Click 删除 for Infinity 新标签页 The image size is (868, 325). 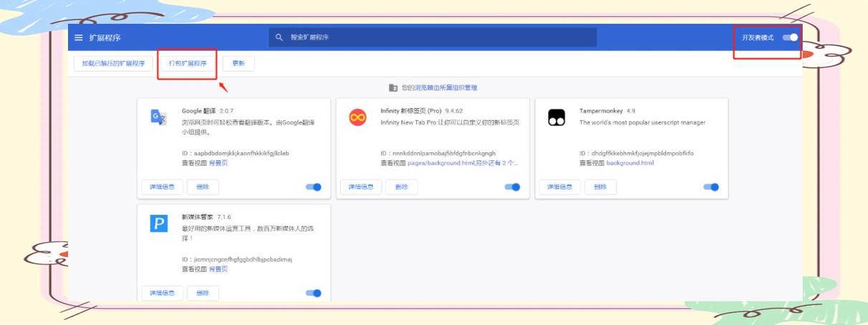tap(402, 187)
